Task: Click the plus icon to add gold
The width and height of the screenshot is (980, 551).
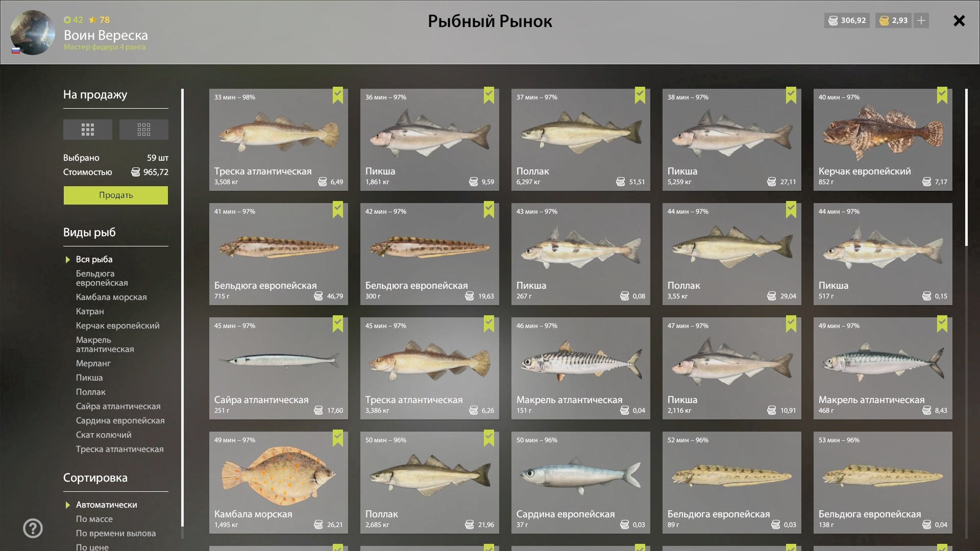Action: click(x=921, y=20)
